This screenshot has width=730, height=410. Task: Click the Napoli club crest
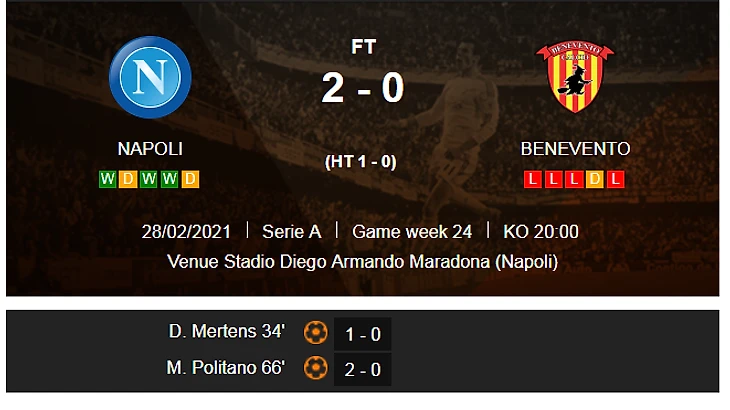150,76
